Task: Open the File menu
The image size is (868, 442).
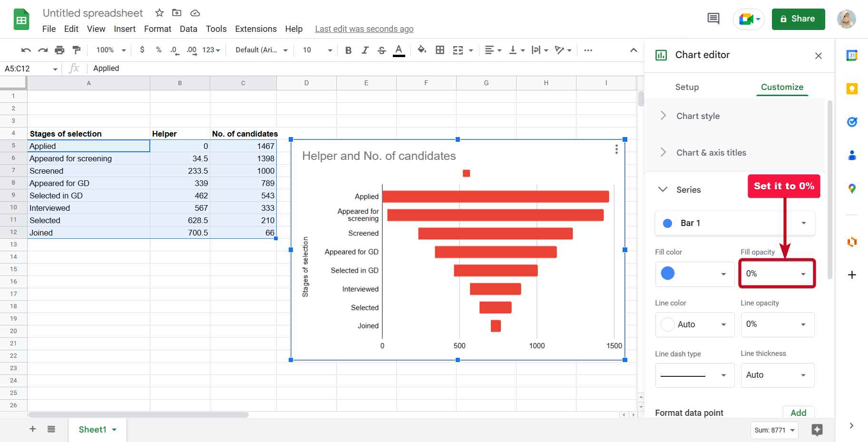Action: (x=49, y=29)
